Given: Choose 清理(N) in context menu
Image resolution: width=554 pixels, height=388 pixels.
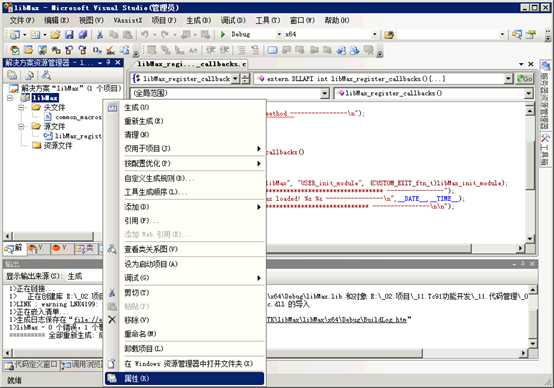Looking at the screenshot, I should (184, 135).
